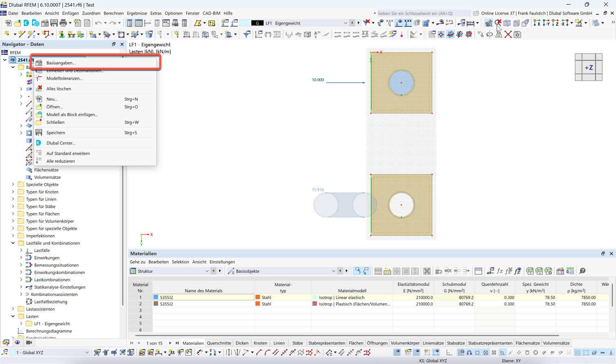Select the Neuer Knoten (new node) tool
The width and height of the screenshot is (616, 364).
pyautogui.click(x=7, y=34)
